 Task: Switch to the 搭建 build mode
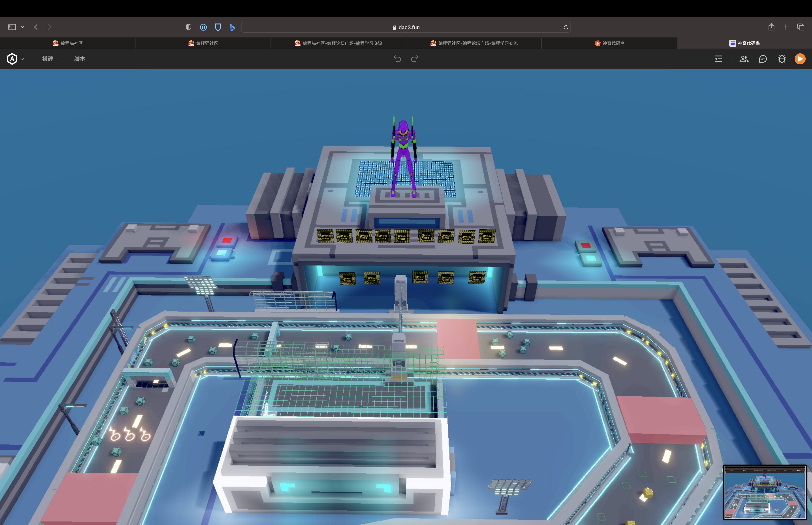48,59
